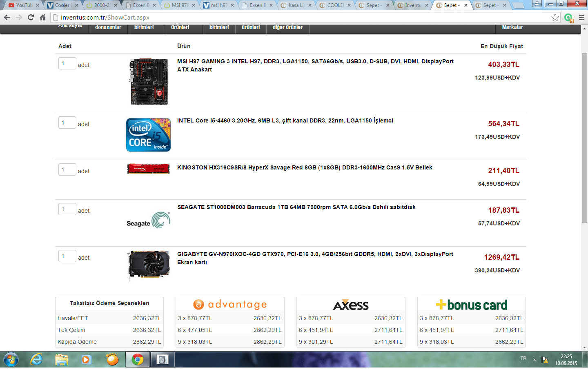Click the '9 x 301,29TL' installment
This screenshot has height=392, width=588.
click(316, 342)
